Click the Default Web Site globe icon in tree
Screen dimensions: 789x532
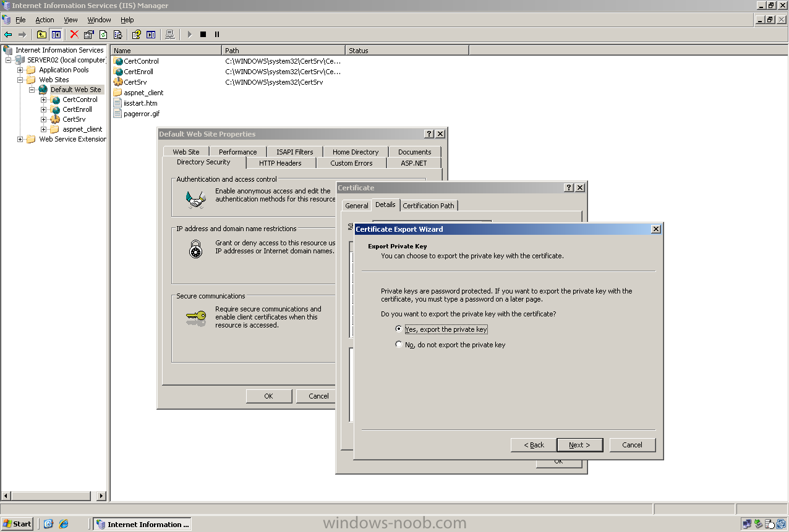(43, 90)
